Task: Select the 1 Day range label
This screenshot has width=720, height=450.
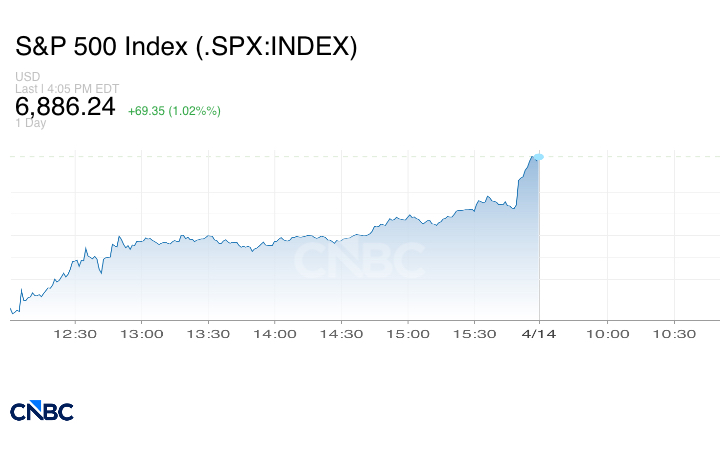Action: click(x=31, y=123)
